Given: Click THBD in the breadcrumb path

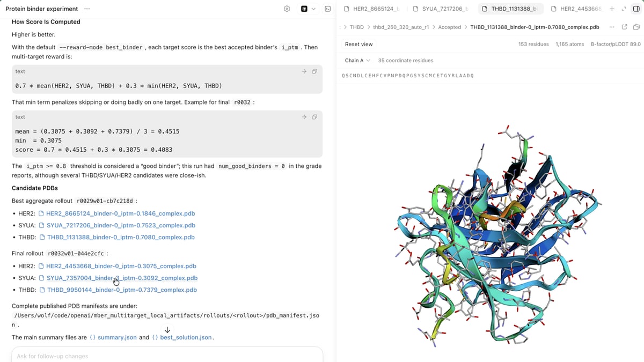Looking at the screenshot, I should 357,27.
